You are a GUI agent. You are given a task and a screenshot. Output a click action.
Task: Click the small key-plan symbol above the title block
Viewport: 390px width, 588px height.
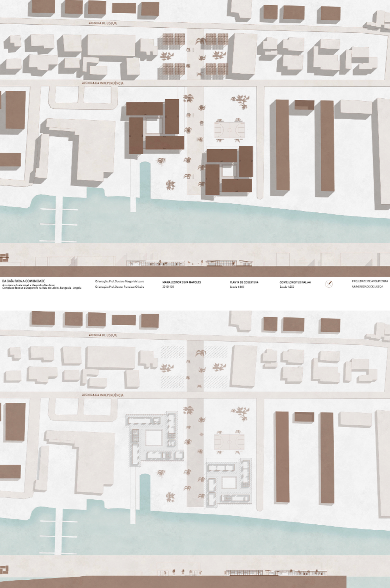tap(4, 258)
